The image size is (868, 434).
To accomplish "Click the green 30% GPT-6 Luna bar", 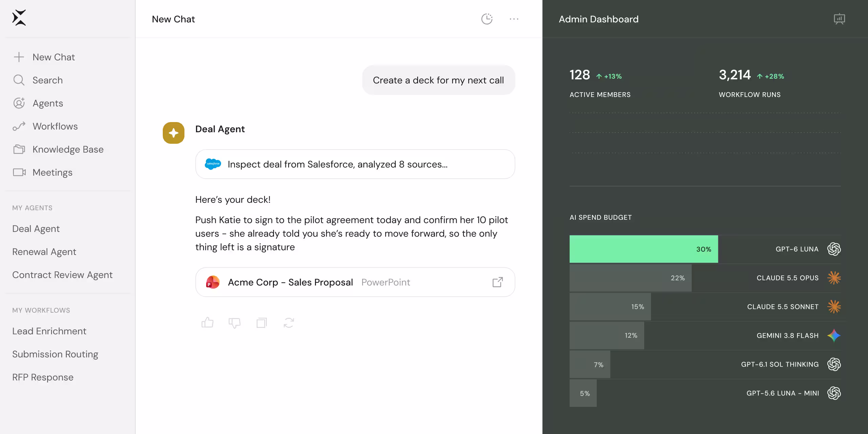I will click(644, 249).
